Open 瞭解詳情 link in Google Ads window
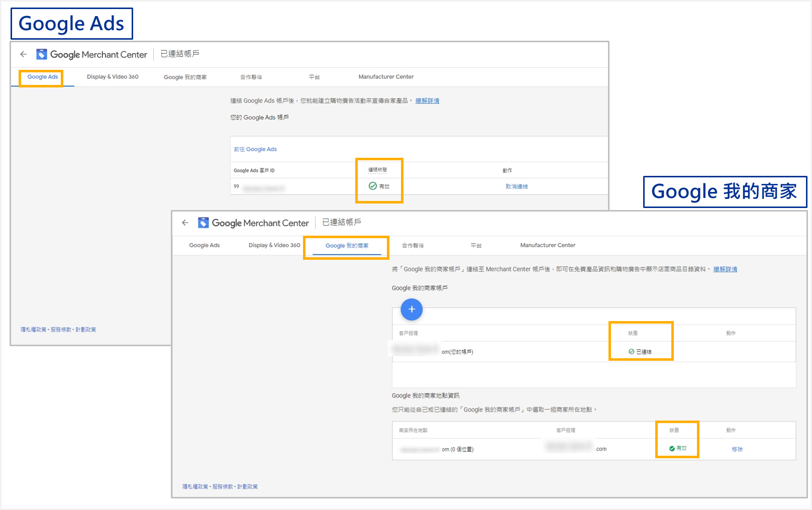This screenshot has height=510, width=812. point(427,101)
